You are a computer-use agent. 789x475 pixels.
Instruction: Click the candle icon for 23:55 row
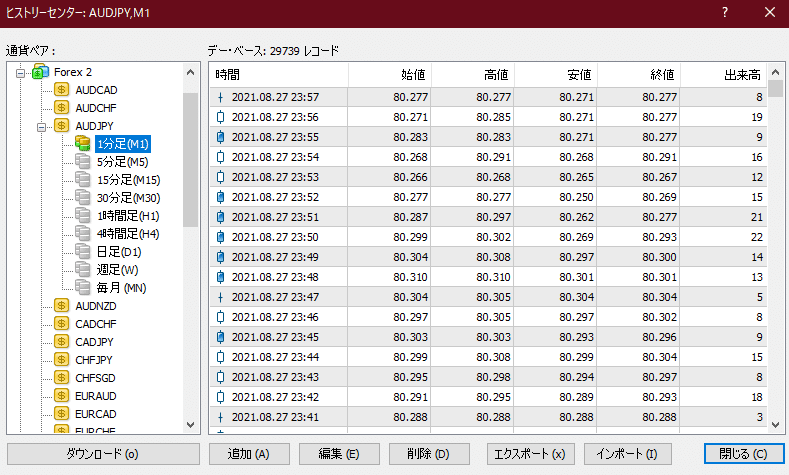pyautogui.click(x=220, y=137)
